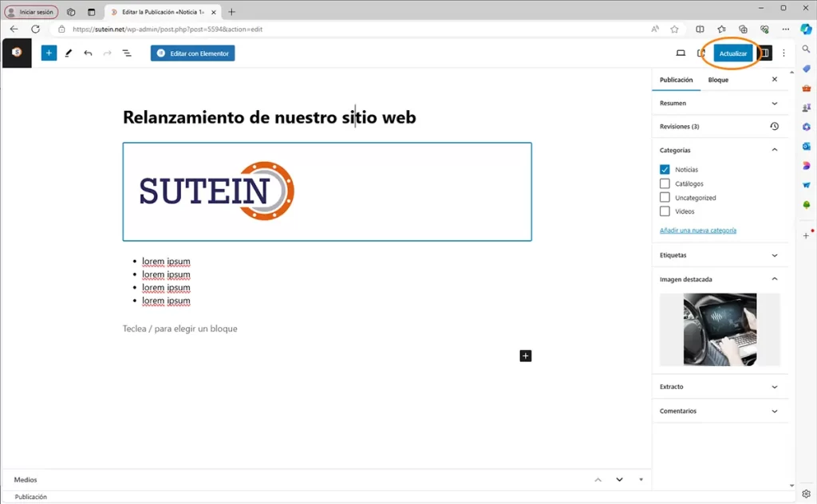This screenshot has width=817, height=504.
Task: Select the pencil Tools icon
Action: pos(69,53)
